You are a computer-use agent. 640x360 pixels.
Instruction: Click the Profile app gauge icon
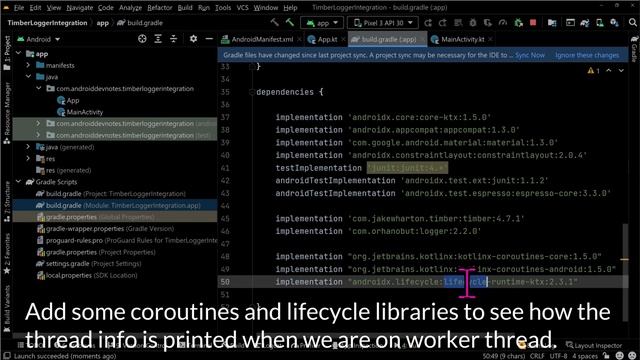pos(503,23)
